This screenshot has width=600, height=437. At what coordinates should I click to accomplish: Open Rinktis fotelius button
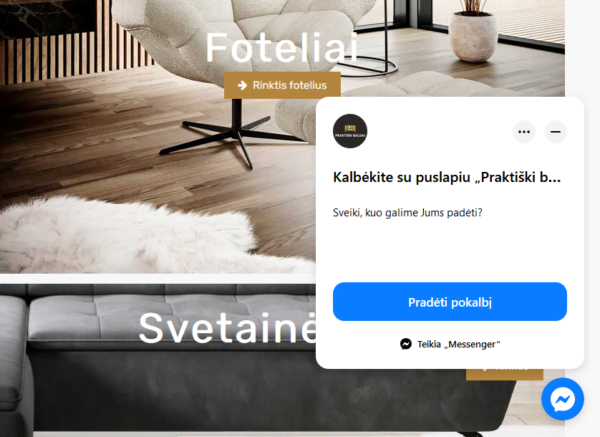point(282,85)
